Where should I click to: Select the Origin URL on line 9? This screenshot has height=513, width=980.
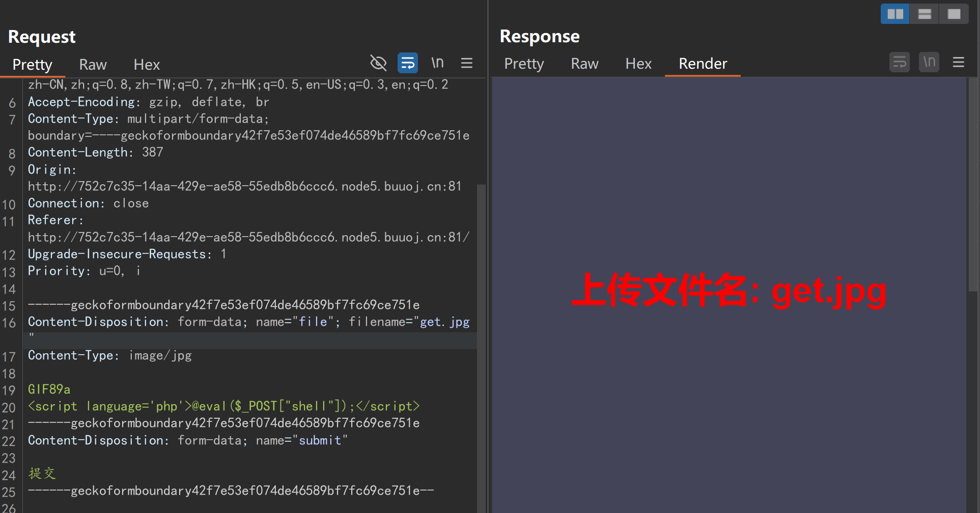(x=244, y=186)
